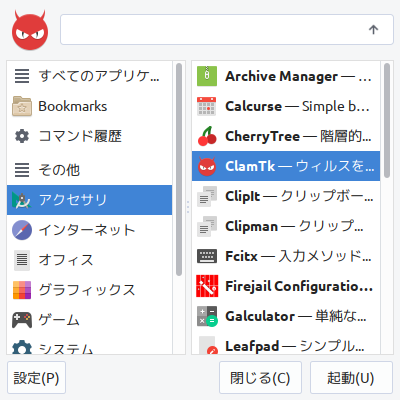Viewport: 400px width, 400px height.
Task: Click the Calcurse calendar icon
Action: 207,106
